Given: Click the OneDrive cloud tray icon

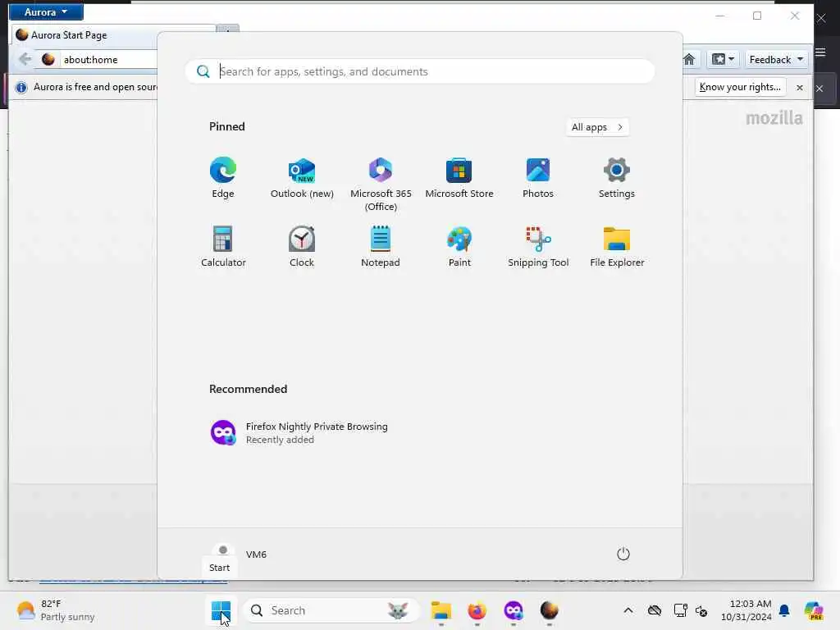Looking at the screenshot, I should [x=654, y=610].
